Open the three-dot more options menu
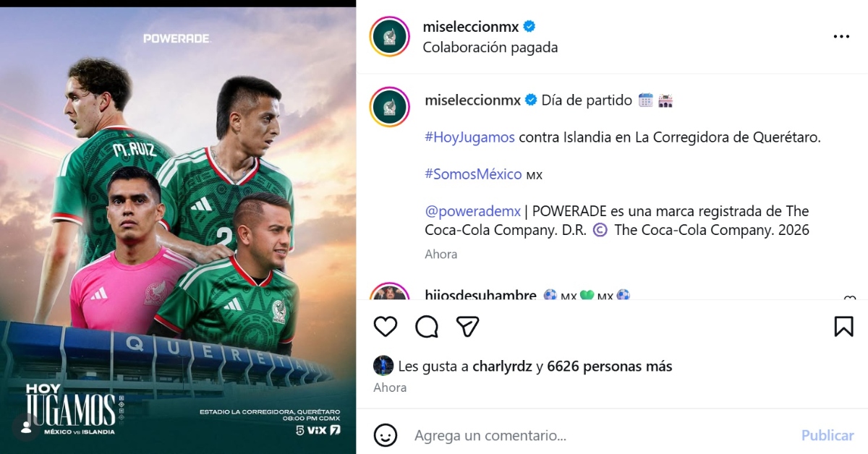The width and height of the screenshot is (868, 454). (841, 37)
